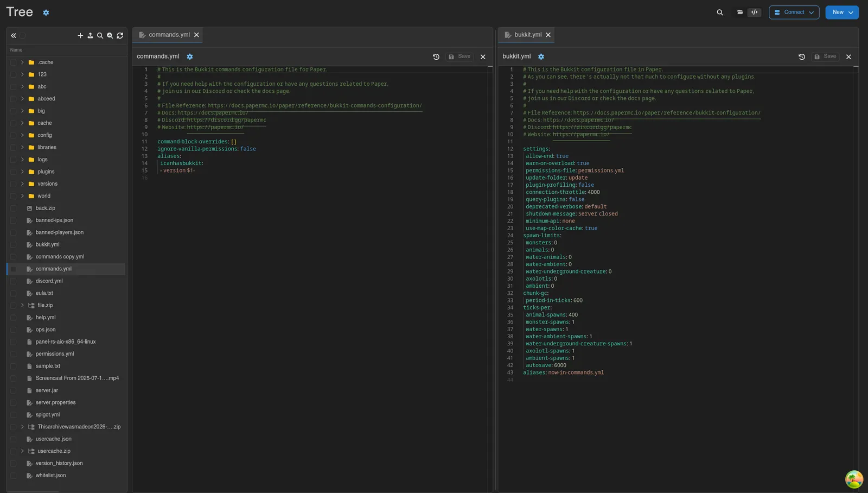Expand the versions folder
868x493 pixels.
coord(22,184)
